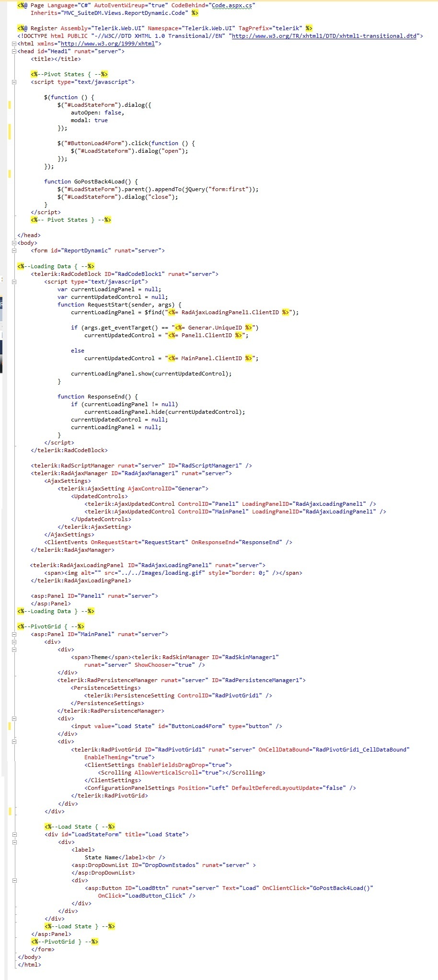Click the EnableTheming="true"> line

tap(120, 757)
